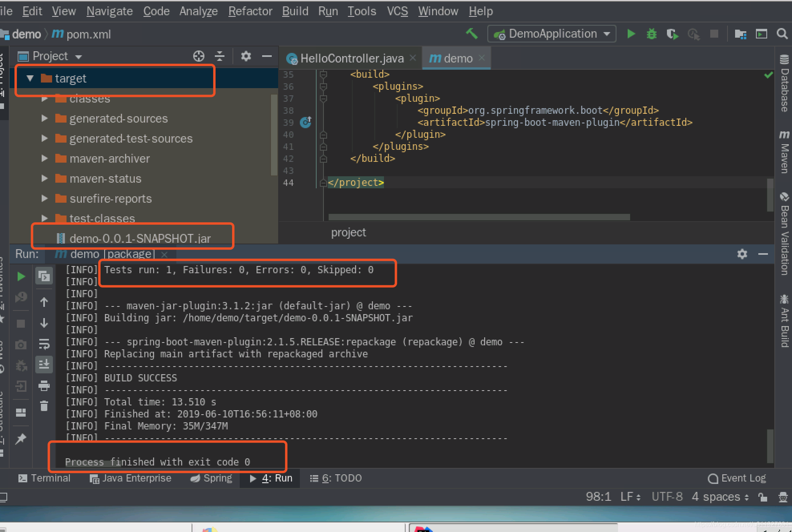Toggle read-only lock icon in status bar
Screen dimensions: 792x532
click(x=763, y=497)
